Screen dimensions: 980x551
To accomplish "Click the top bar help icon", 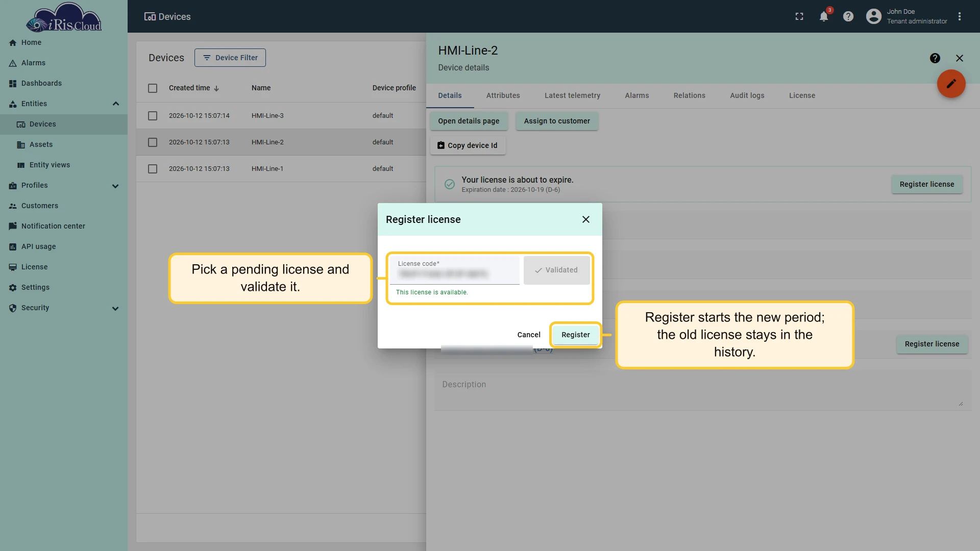I will pyautogui.click(x=848, y=16).
